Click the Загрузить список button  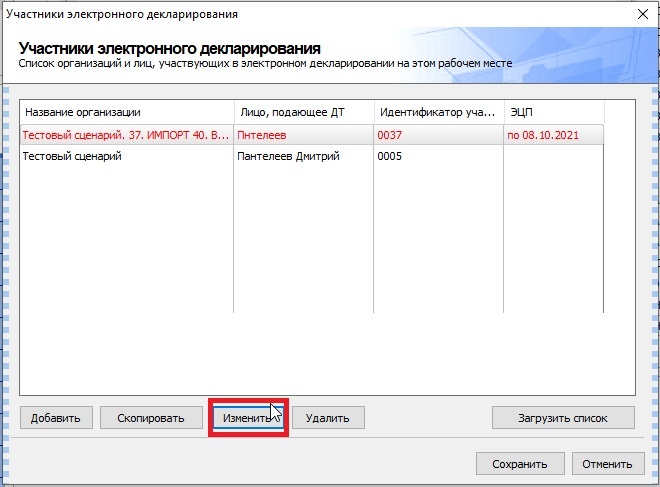click(x=563, y=418)
